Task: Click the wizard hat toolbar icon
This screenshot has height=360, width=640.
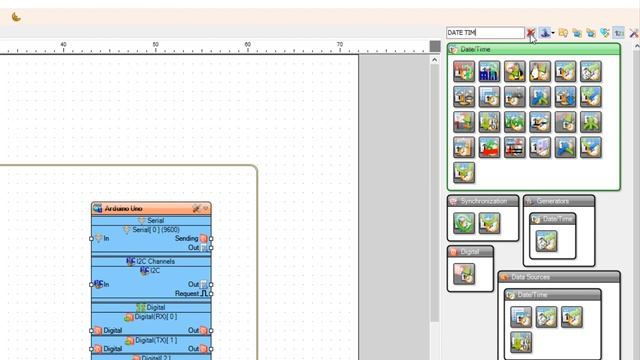Action: click(544, 33)
